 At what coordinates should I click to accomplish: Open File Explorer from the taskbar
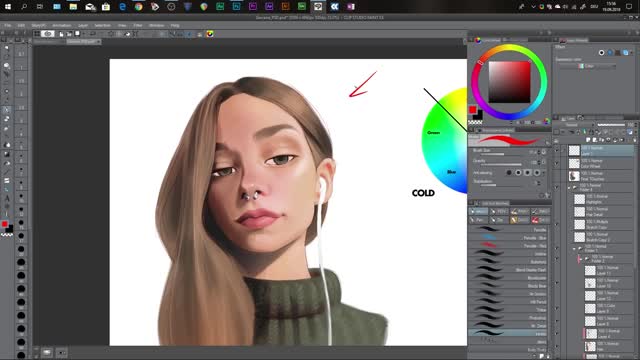73,7
